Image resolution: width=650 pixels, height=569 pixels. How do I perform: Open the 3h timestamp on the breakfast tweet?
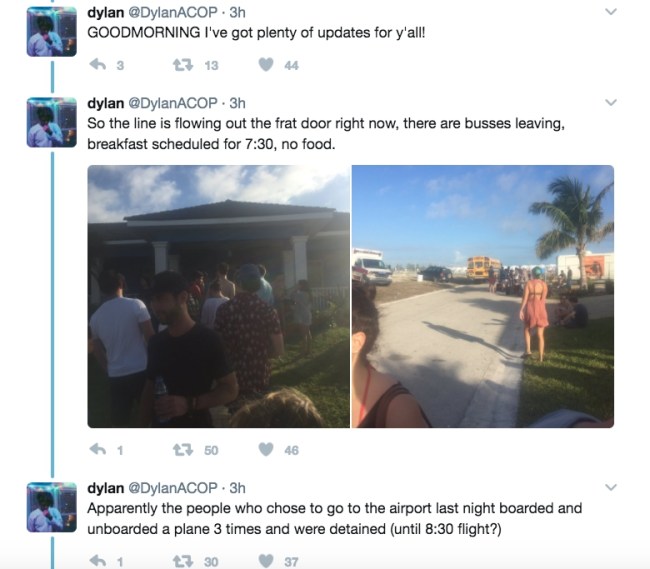click(x=238, y=103)
